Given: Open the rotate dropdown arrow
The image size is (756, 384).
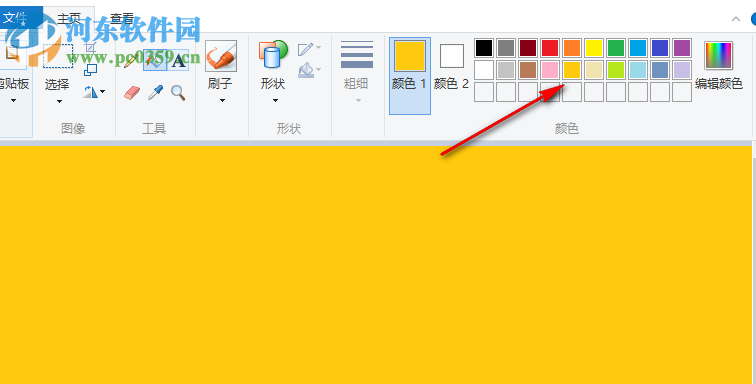Looking at the screenshot, I should click(103, 92).
